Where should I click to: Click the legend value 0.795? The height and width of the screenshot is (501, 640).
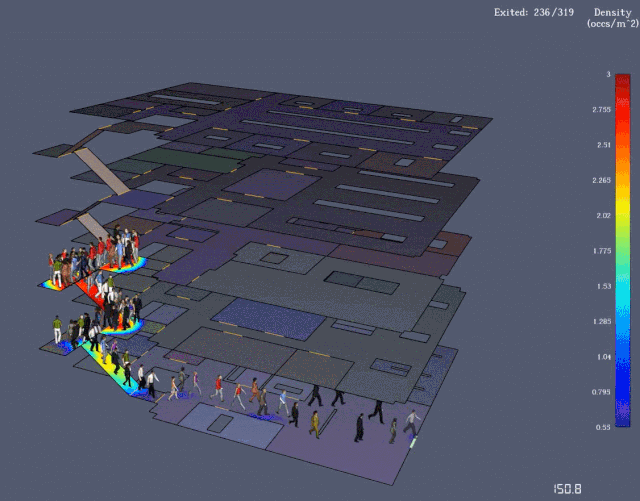[x=602, y=392]
